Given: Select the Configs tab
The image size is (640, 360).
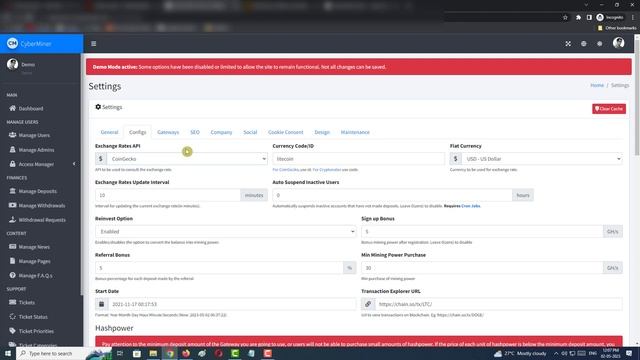Looking at the screenshot, I should (138, 132).
